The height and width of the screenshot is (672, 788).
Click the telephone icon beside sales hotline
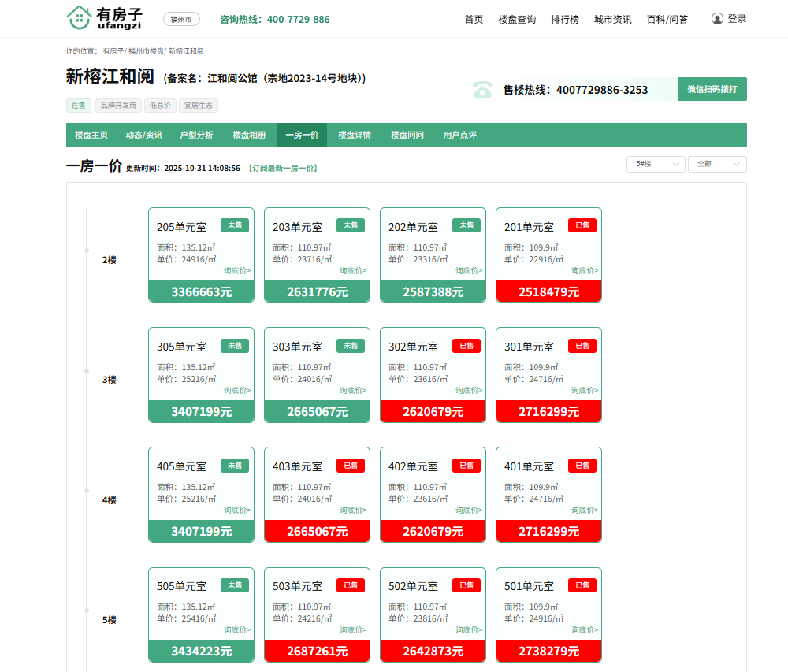point(482,90)
